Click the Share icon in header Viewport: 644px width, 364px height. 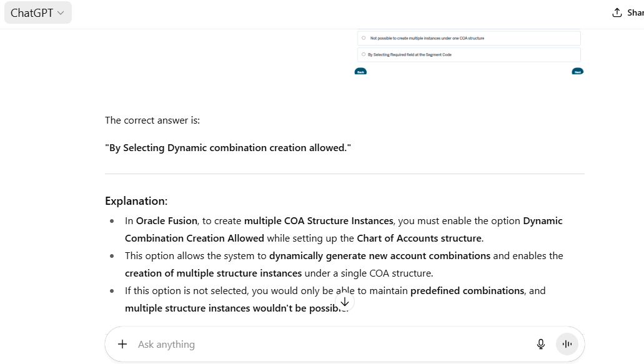click(617, 13)
